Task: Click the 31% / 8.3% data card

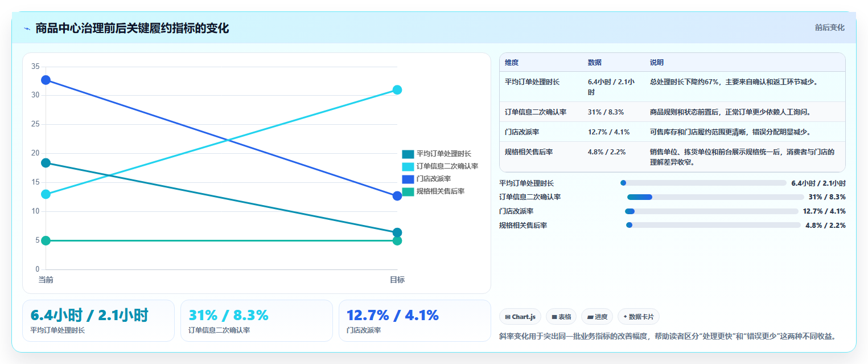Action: click(x=257, y=321)
